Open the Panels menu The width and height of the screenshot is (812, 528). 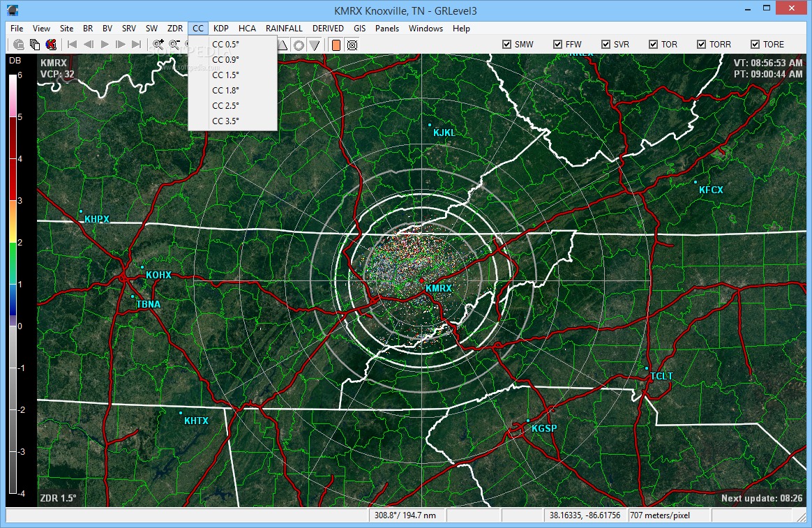tap(387, 29)
